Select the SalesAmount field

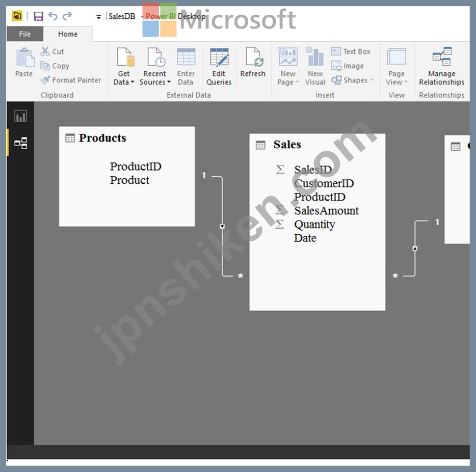click(x=326, y=210)
